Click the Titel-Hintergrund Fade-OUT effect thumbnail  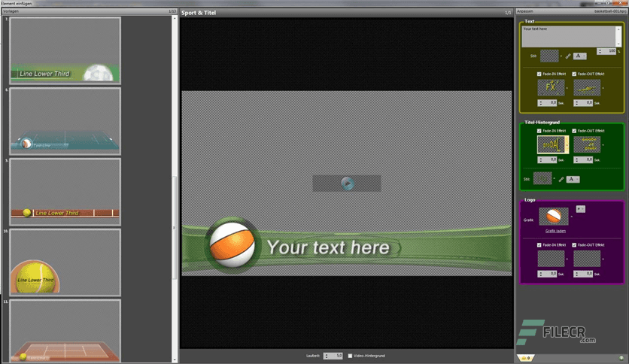click(x=587, y=144)
